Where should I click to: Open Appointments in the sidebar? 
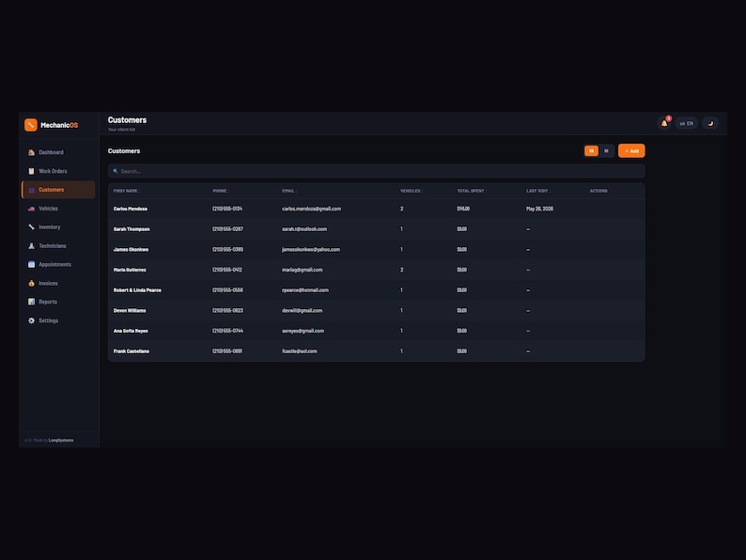[x=58, y=265]
